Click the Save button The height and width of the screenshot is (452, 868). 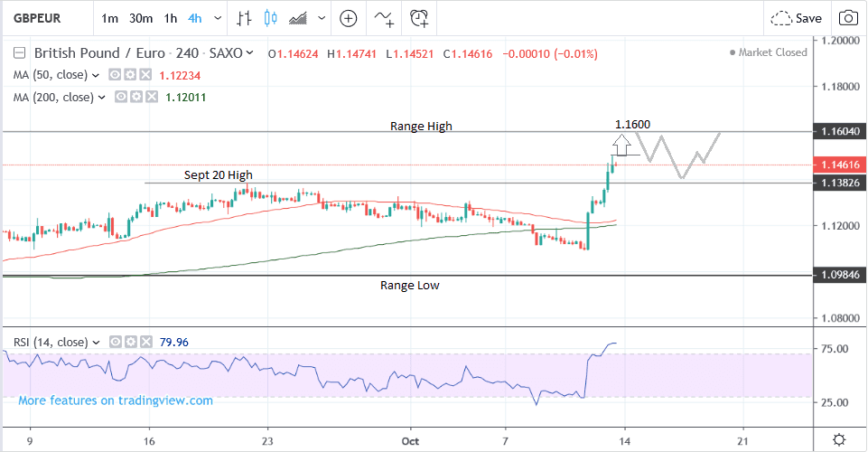pos(798,18)
